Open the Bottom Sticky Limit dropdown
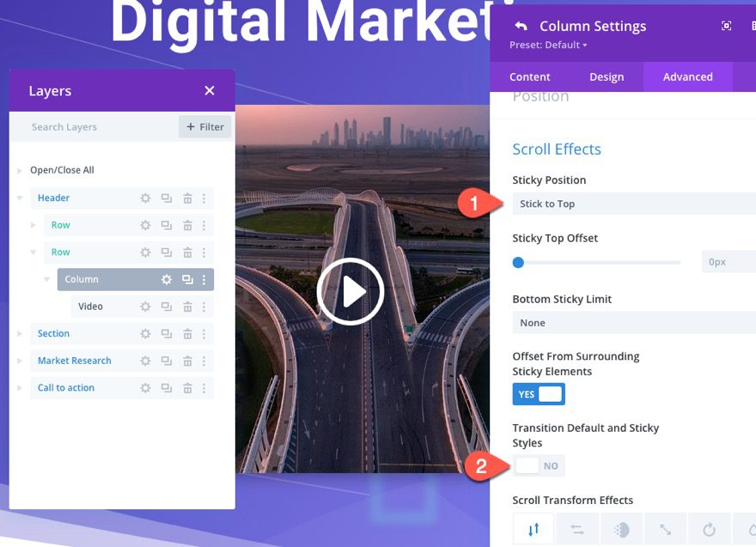The image size is (756, 547). coord(633,322)
